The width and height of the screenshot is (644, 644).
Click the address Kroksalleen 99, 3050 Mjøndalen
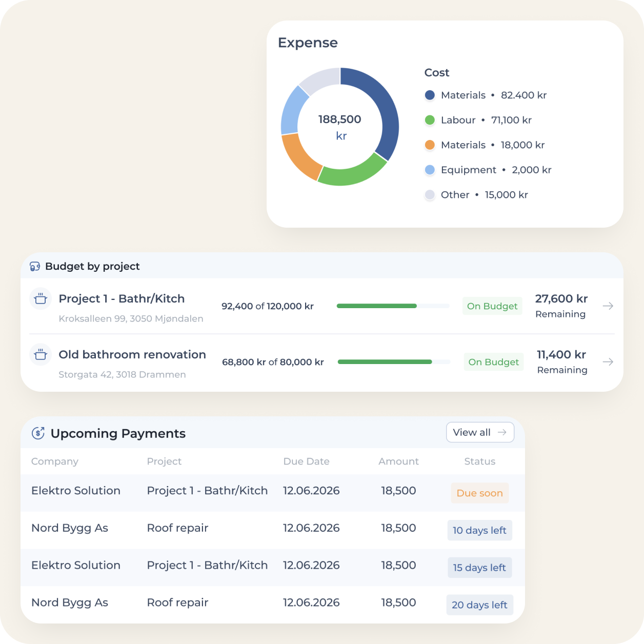(131, 319)
